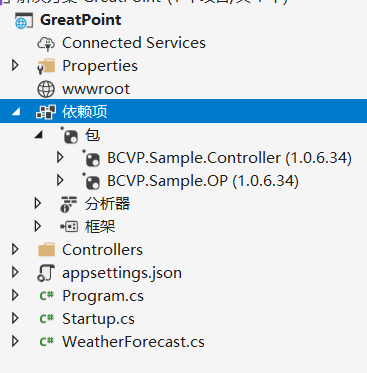Select BCVP.Sample.OP (1.0.6.34) package
The height and width of the screenshot is (373, 367).
[203, 181]
